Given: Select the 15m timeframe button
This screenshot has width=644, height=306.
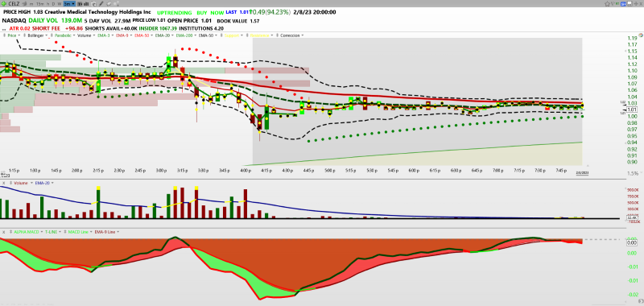Looking at the screenshot, I should [x=39, y=4].
